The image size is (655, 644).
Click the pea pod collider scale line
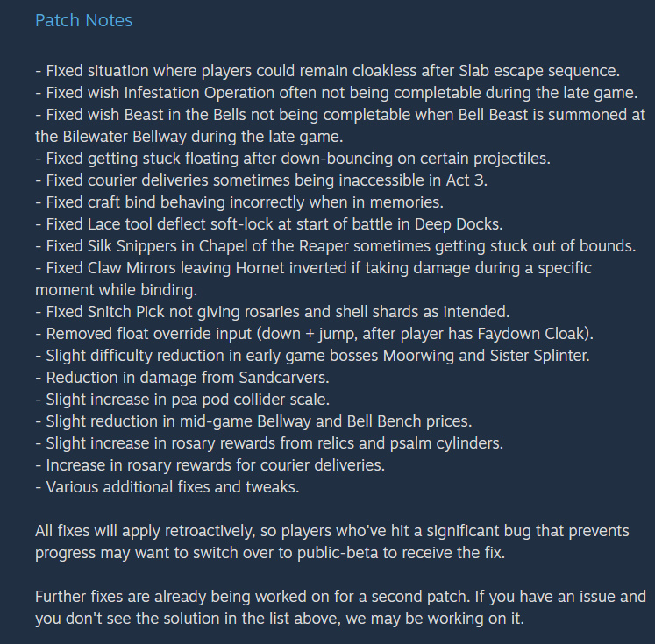click(182, 400)
